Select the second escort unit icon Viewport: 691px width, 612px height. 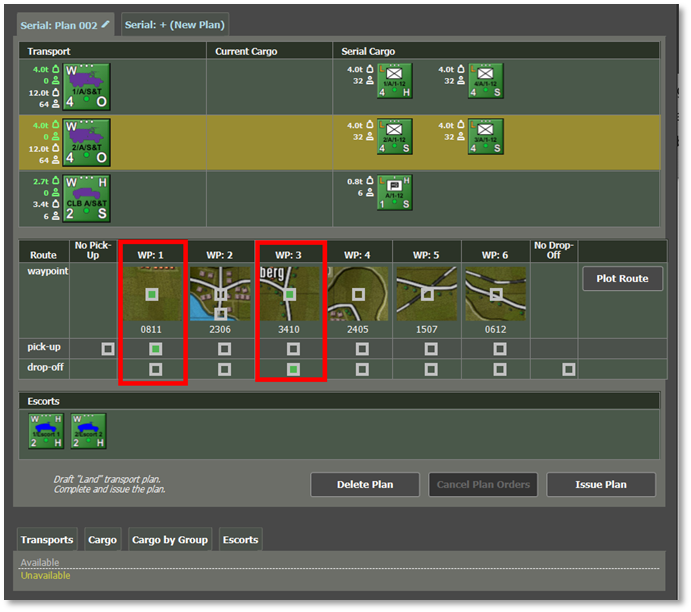point(88,431)
